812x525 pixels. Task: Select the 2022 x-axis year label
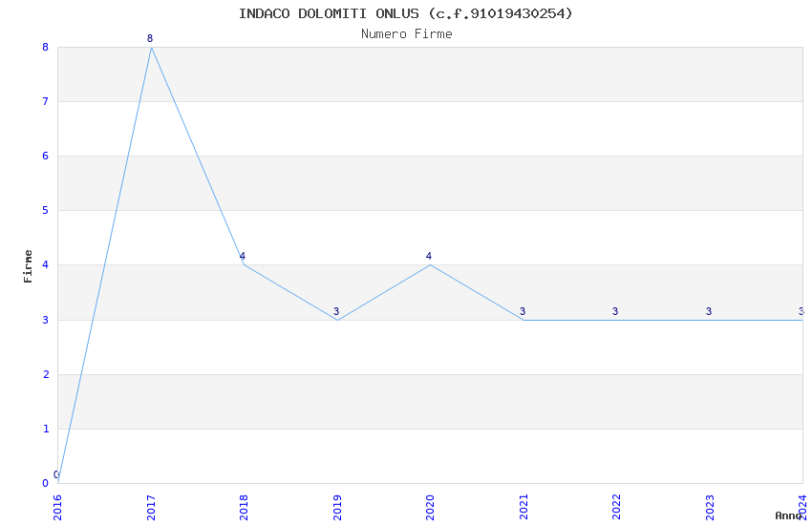coord(617,508)
